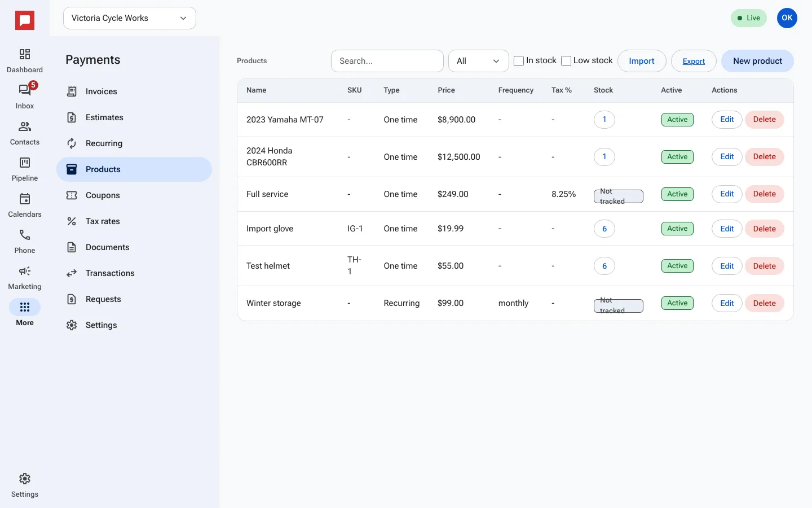
Task: Open the Dashboard icon in sidebar
Action: coord(25,54)
